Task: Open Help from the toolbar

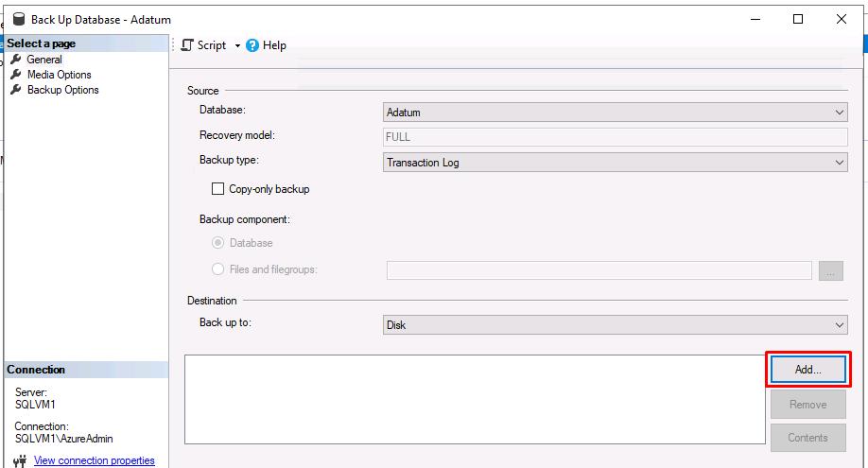Action: 267,45
